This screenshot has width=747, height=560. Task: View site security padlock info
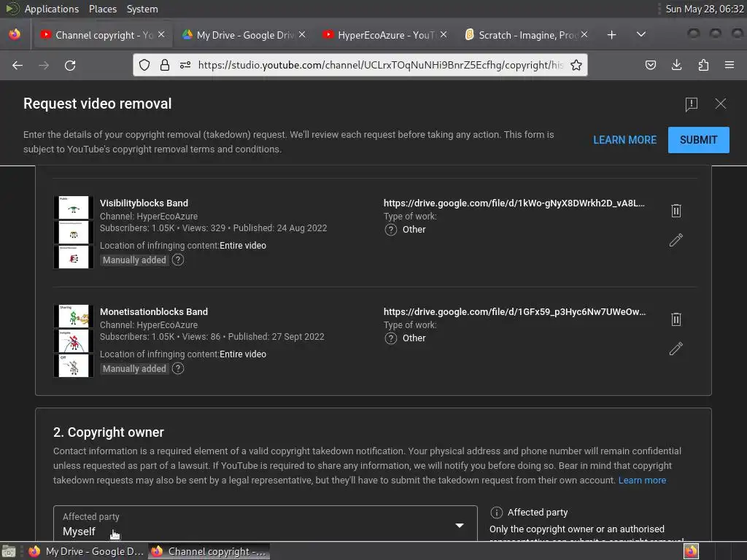[165, 65]
